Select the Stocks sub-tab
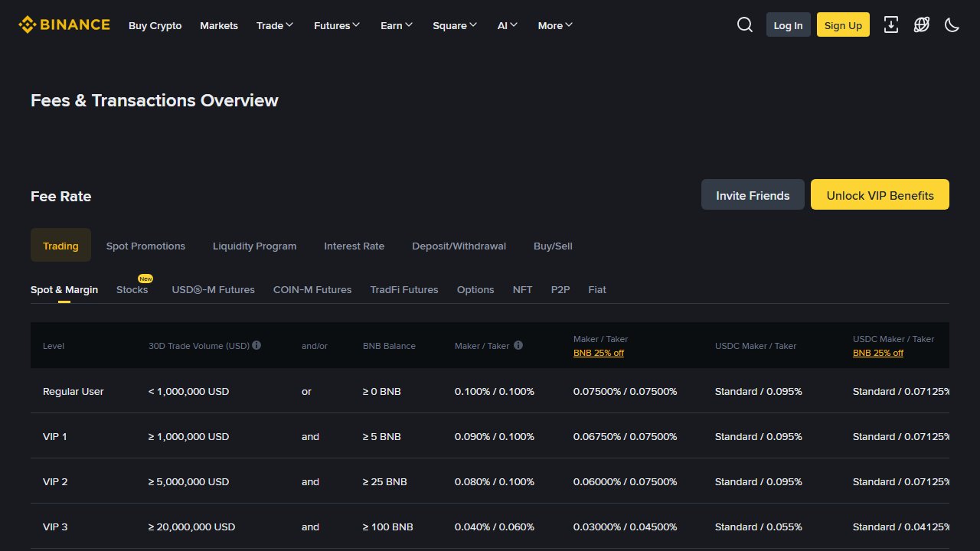This screenshot has width=980, height=551. (x=132, y=289)
